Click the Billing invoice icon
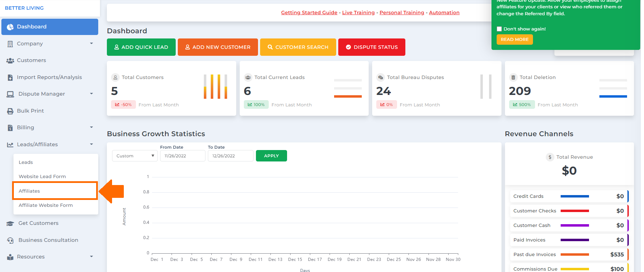Screen dimensions: 644x272 coord(10,128)
